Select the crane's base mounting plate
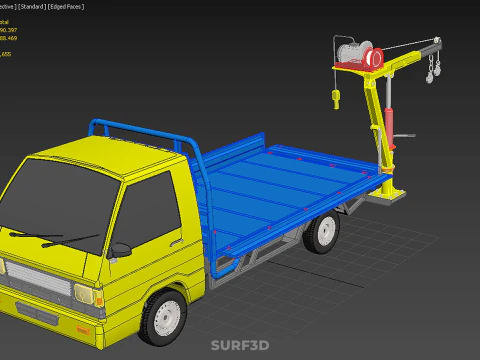The image size is (480, 360). 387,196
